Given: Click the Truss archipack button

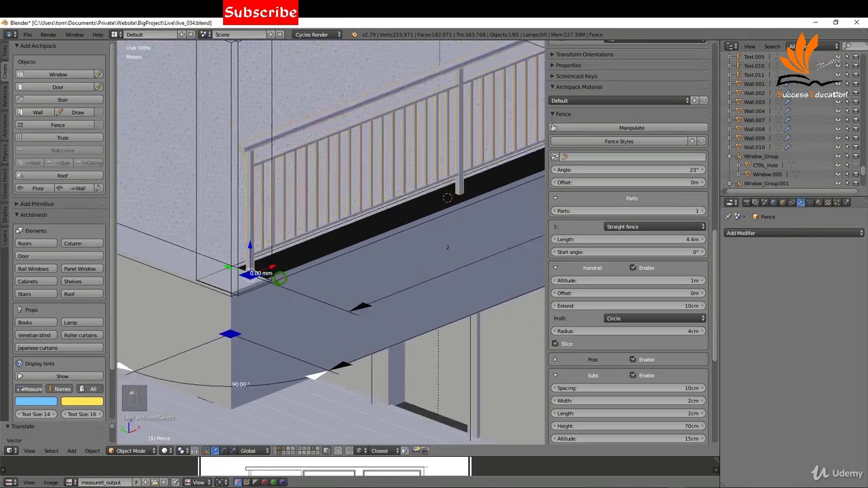Looking at the screenshot, I should click(59, 138).
